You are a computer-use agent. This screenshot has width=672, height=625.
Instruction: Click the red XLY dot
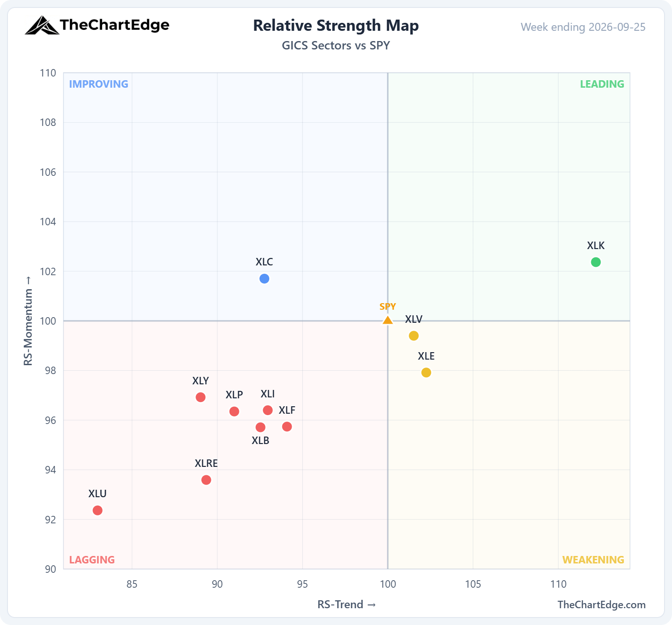201,397
